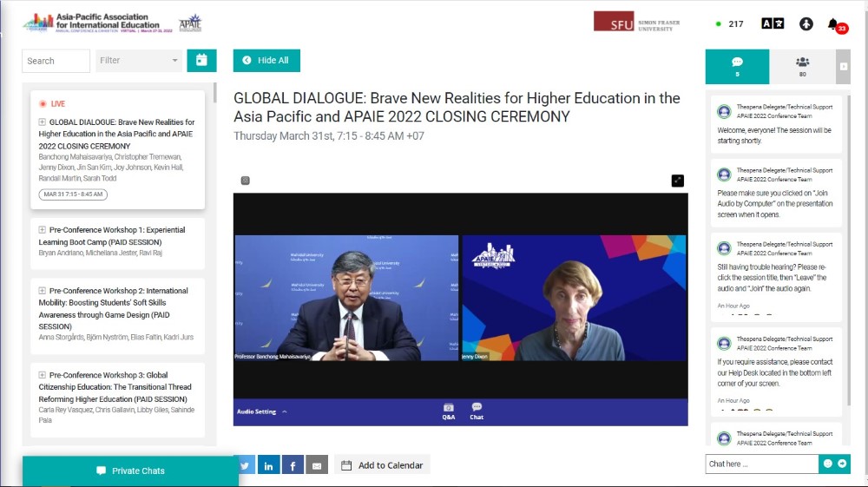This screenshot has height=487, width=868.
Task: Expand Pre-Conference Workshop 1 session details
Action: (x=43, y=230)
